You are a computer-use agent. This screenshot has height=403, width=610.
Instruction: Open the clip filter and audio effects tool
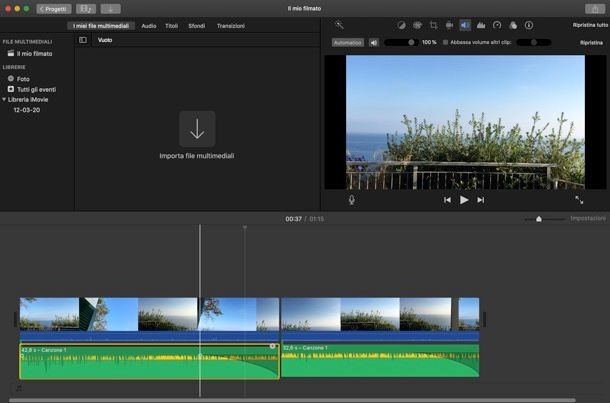tap(513, 25)
